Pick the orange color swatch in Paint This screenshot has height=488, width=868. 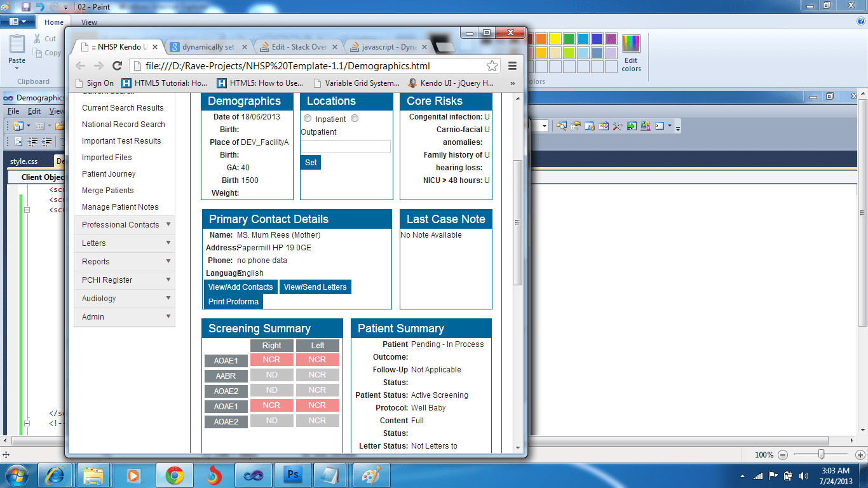(541, 39)
